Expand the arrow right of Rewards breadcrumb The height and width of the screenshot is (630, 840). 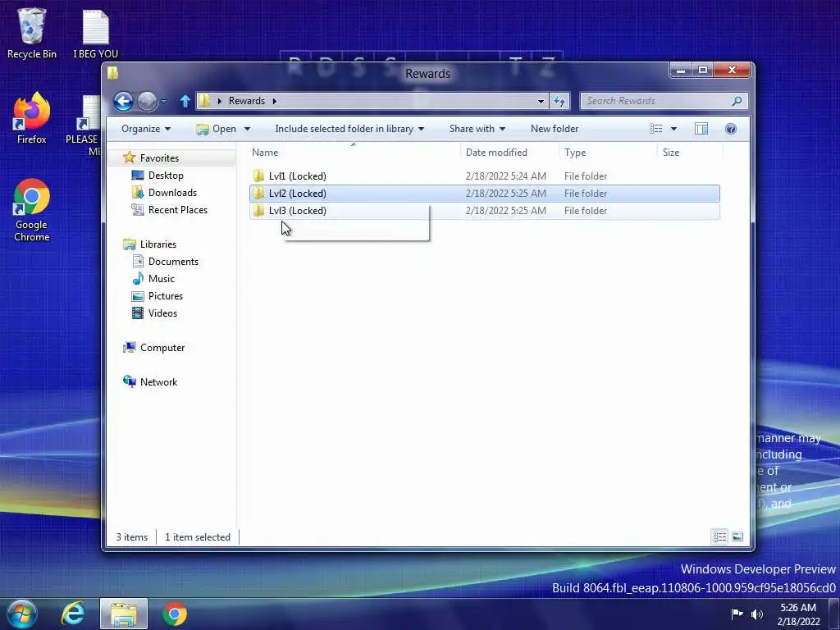[x=274, y=101]
